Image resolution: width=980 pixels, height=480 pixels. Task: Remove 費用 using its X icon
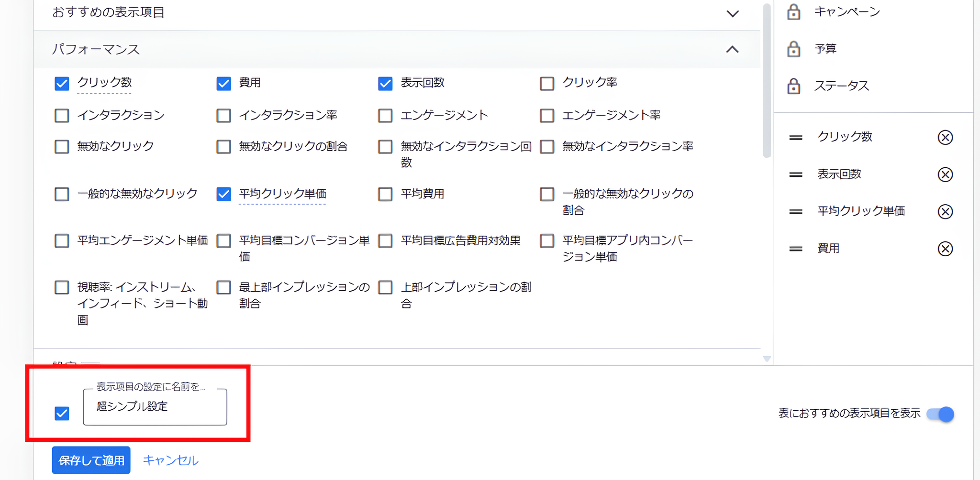pos(945,249)
